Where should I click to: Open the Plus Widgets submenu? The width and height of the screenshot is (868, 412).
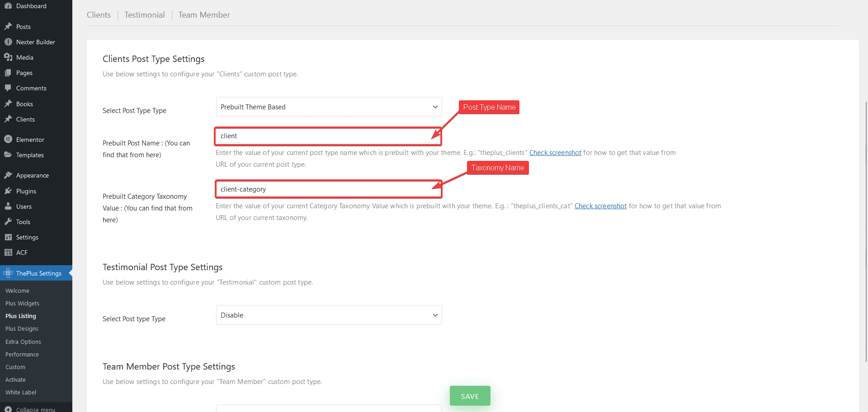(x=22, y=303)
